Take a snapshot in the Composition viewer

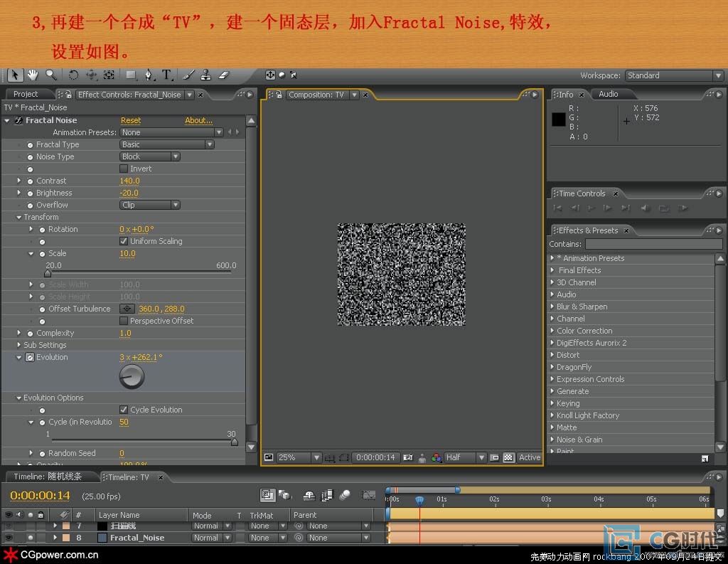[x=407, y=457]
